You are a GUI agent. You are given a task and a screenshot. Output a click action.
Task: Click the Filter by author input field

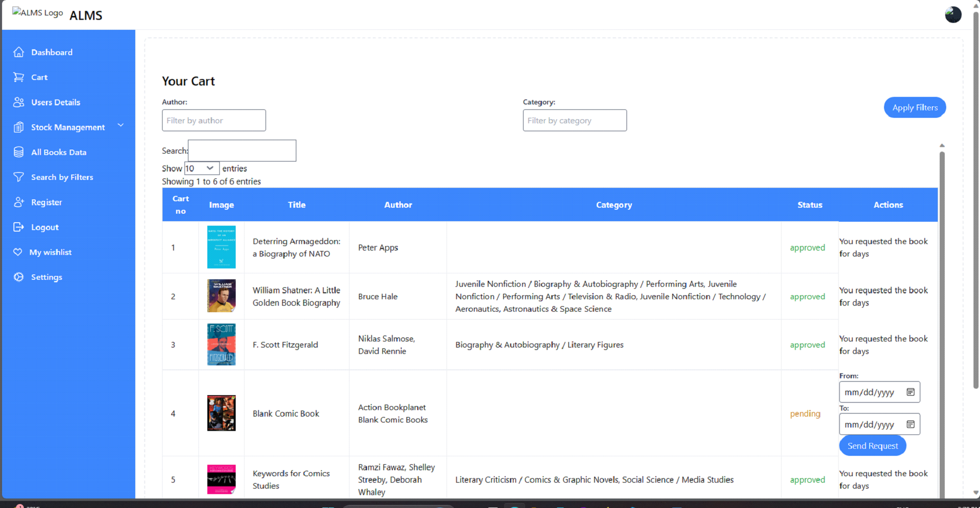(x=214, y=120)
